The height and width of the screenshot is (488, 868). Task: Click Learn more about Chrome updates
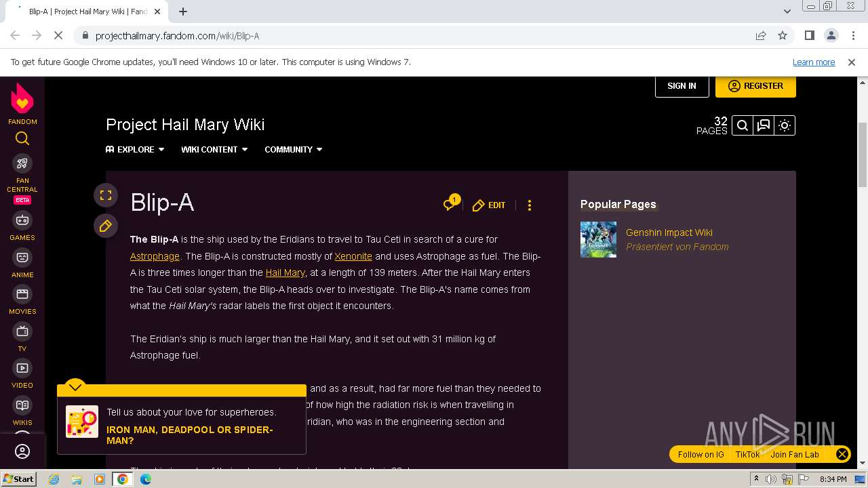click(x=814, y=62)
